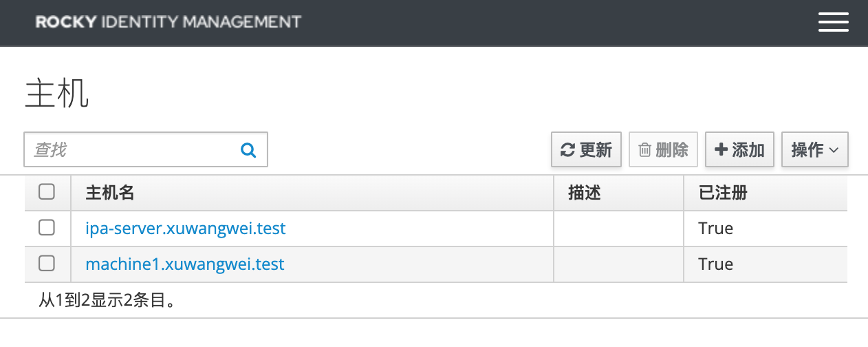The height and width of the screenshot is (347, 868).
Task: Expand the 操作 actions dropdown
Action: [815, 149]
